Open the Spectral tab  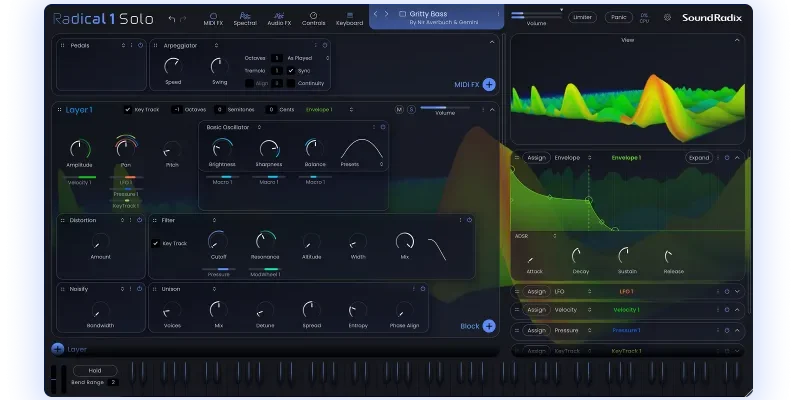(245, 19)
